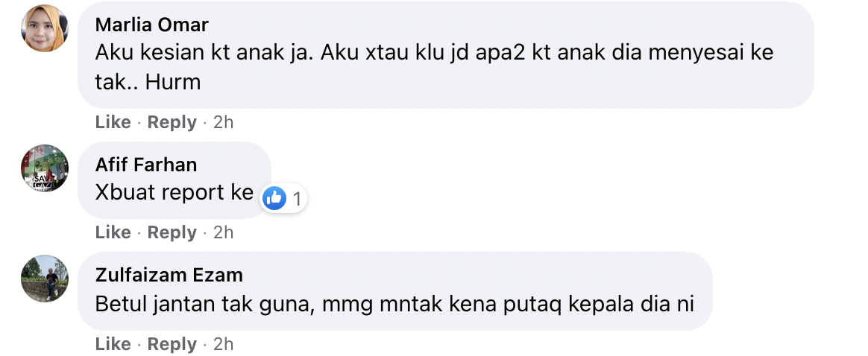View Zulfaizam Ezam's profile photo
This screenshot has height=356, width=868.
[x=45, y=279]
